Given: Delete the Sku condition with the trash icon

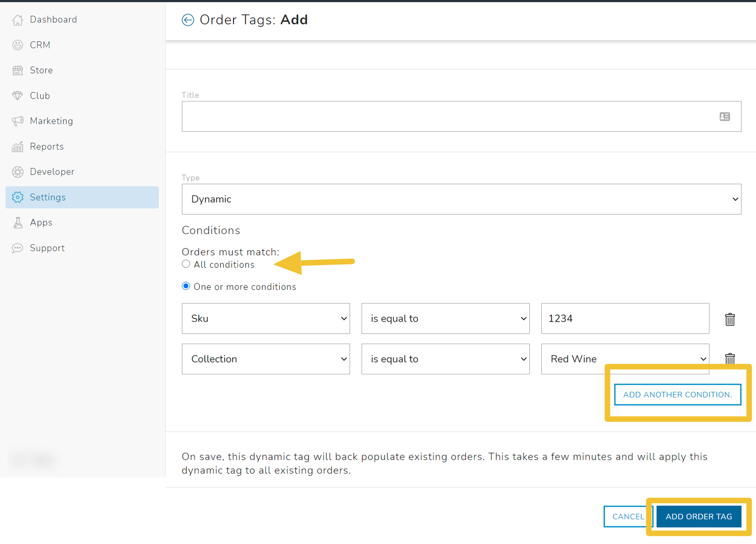Looking at the screenshot, I should pos(730,318).
